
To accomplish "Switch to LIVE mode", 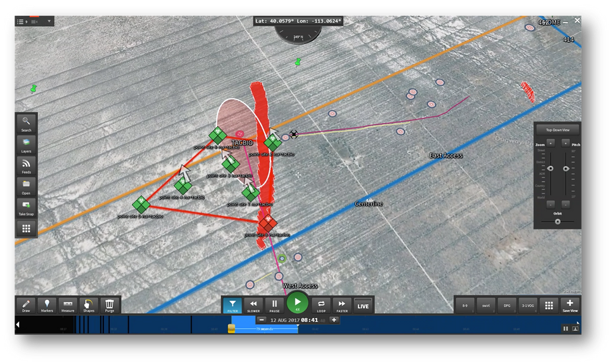I will pyautogui.click(x=363, y=306).
